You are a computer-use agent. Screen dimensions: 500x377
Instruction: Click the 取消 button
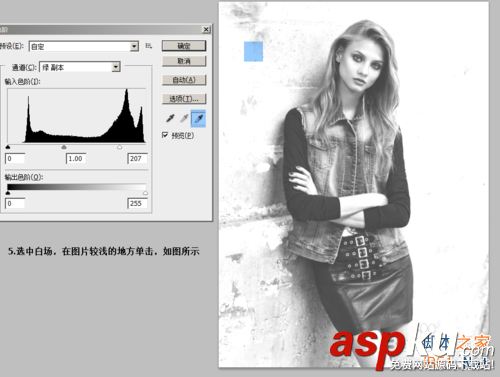pos(184,61)
